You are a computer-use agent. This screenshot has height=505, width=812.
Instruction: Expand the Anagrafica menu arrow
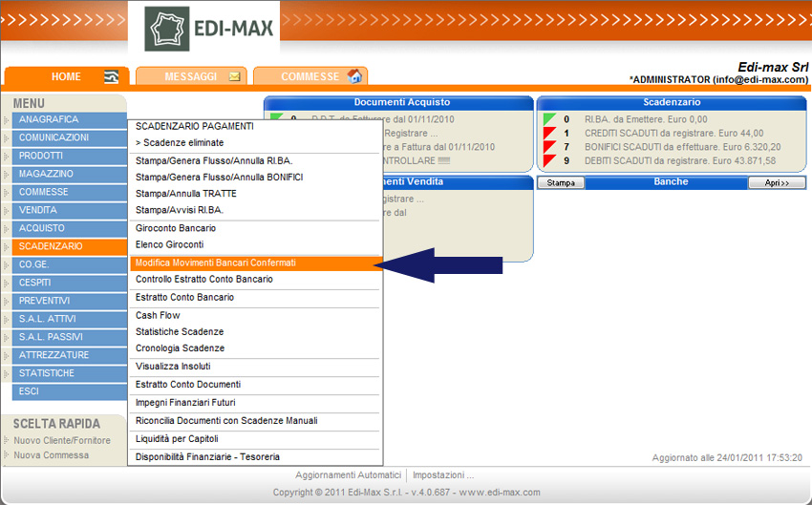[x=7, y=119]
